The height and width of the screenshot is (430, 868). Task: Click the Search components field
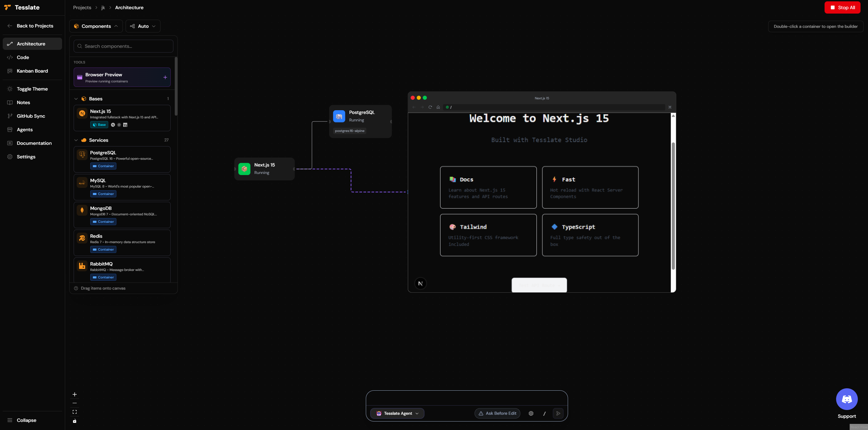tap(123, 46)
